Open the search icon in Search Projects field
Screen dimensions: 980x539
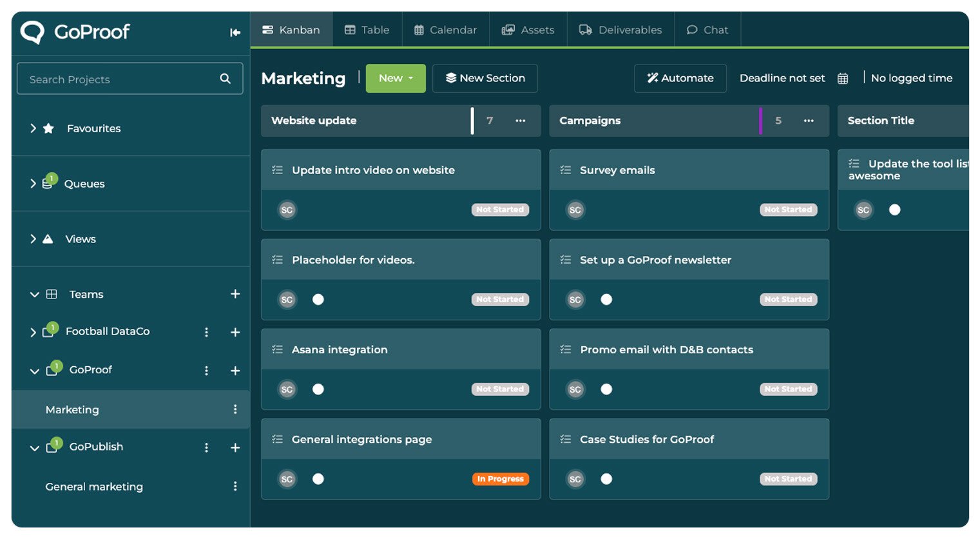225,78
